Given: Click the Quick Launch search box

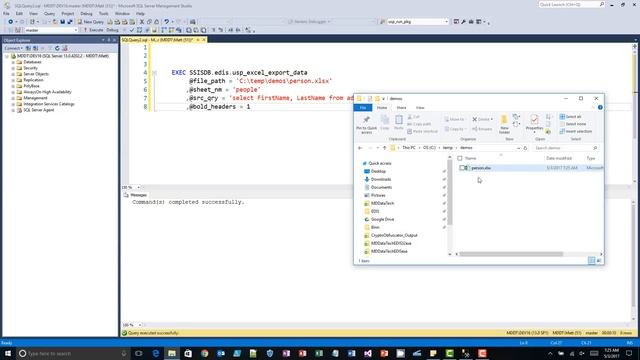Looking at the screenshot, I should point(571,4).
